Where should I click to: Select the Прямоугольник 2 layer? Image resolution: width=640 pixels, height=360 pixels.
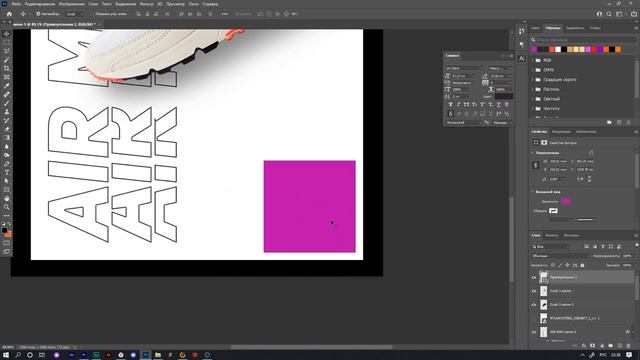[586, 278]
